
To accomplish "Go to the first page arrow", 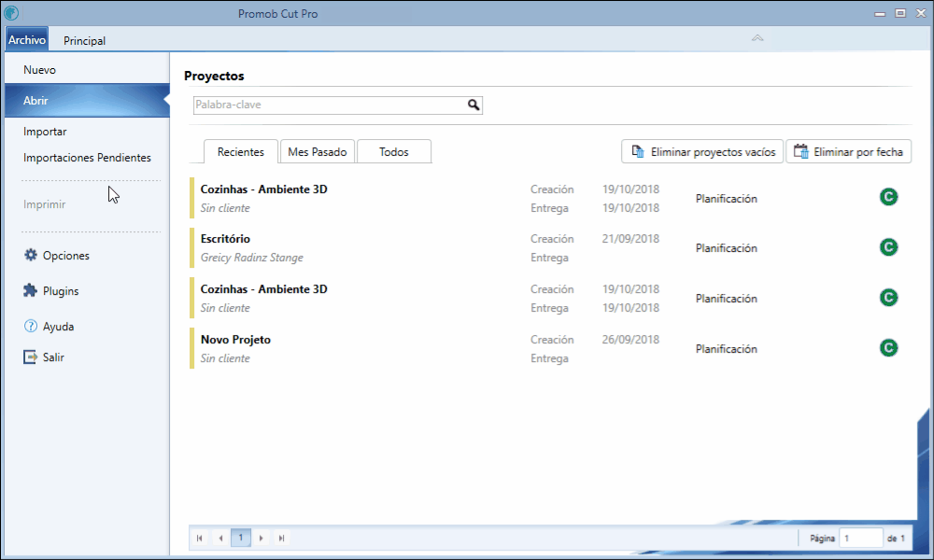I will (200, 538).
